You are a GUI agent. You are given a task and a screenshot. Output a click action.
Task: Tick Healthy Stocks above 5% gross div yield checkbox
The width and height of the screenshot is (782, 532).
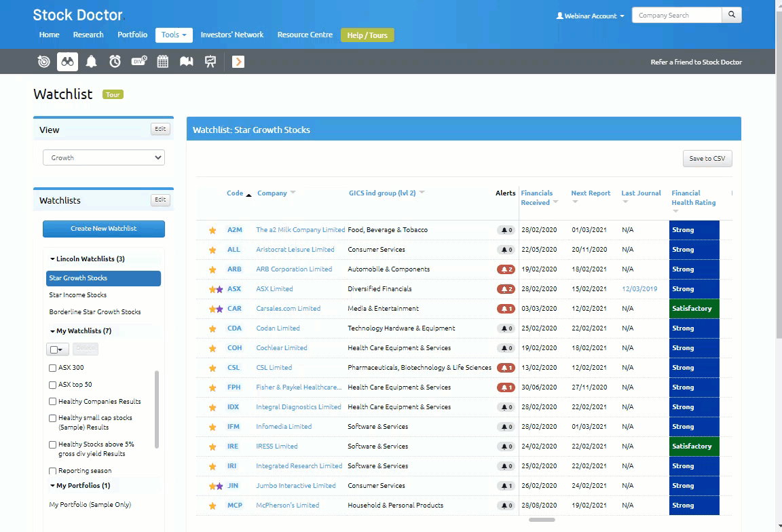52,444
